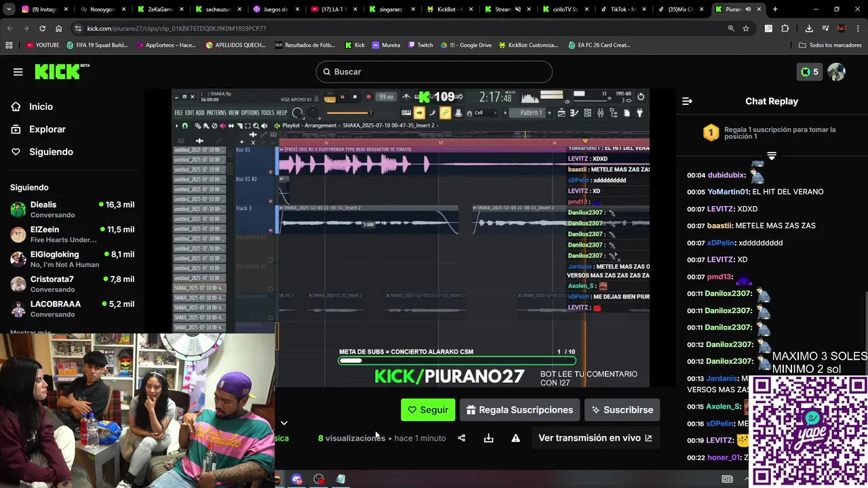Viewport: 868px width, 488px height.
Task: Open Cristorata7 channel from the followed list
Action: point(72,284)
